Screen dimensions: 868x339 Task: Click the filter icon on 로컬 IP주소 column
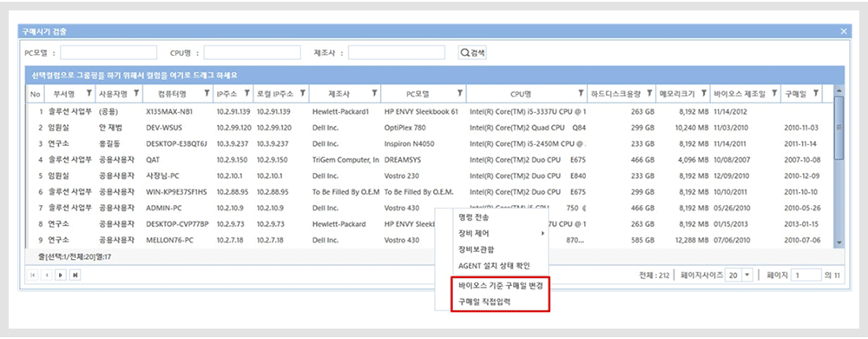302,94
